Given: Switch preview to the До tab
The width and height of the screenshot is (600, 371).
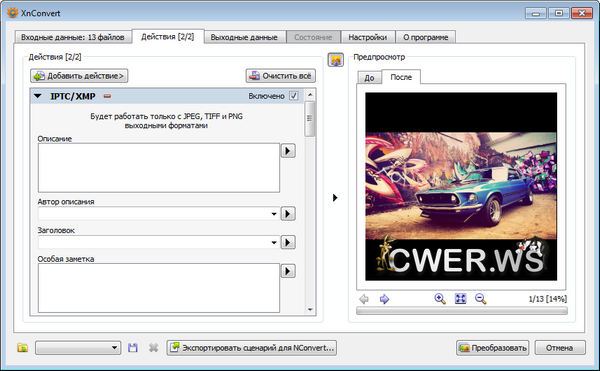Looking at the screenshot, I should pyautogui.click(x=369, y=78).
